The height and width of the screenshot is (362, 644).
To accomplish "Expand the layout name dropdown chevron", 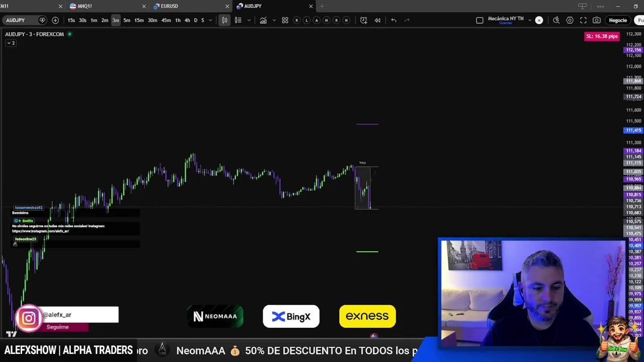I will (529, 20).
